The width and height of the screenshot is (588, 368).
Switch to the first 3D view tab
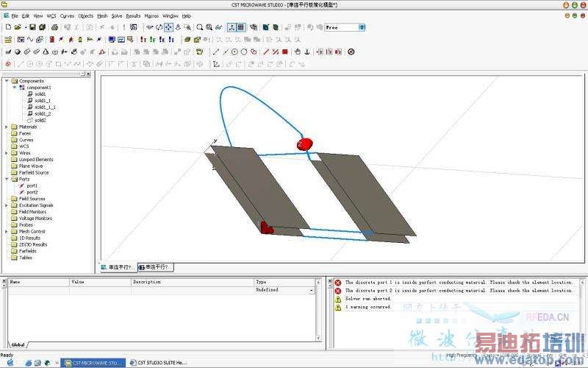(118, 267)
